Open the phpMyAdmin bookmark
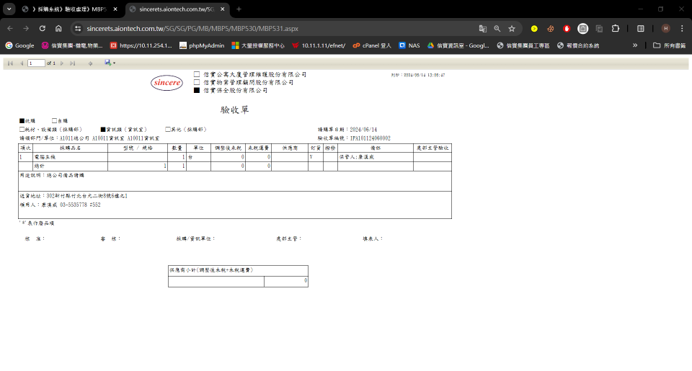The image size is (692, 371). [x=202, y=45]
